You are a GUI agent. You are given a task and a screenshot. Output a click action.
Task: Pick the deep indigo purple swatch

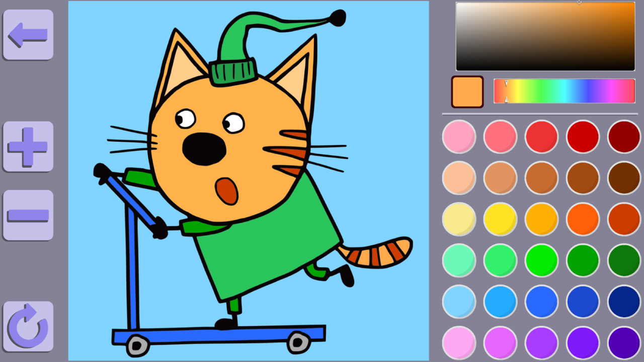(x=624, y=342)
